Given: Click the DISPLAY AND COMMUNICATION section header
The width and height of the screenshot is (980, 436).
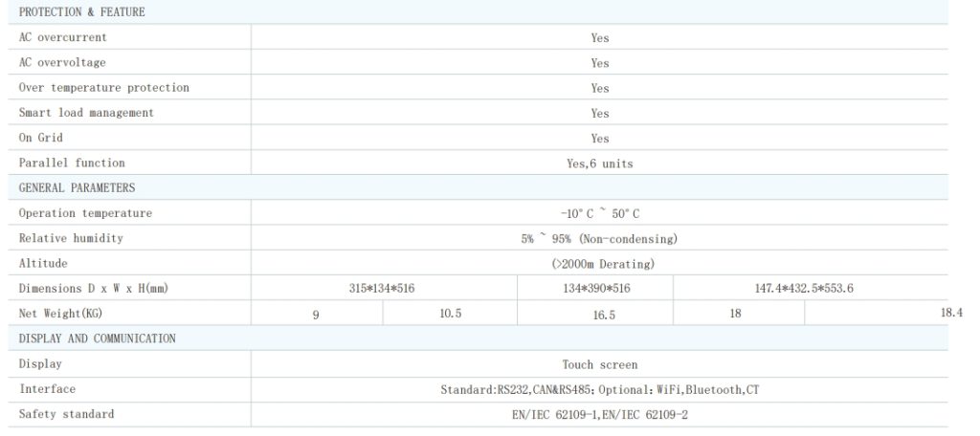Looking at the screenshot, I should click(98, 338).
